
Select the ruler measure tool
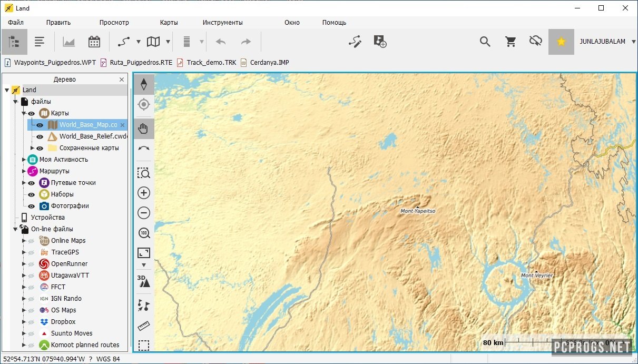click(144, 326)
